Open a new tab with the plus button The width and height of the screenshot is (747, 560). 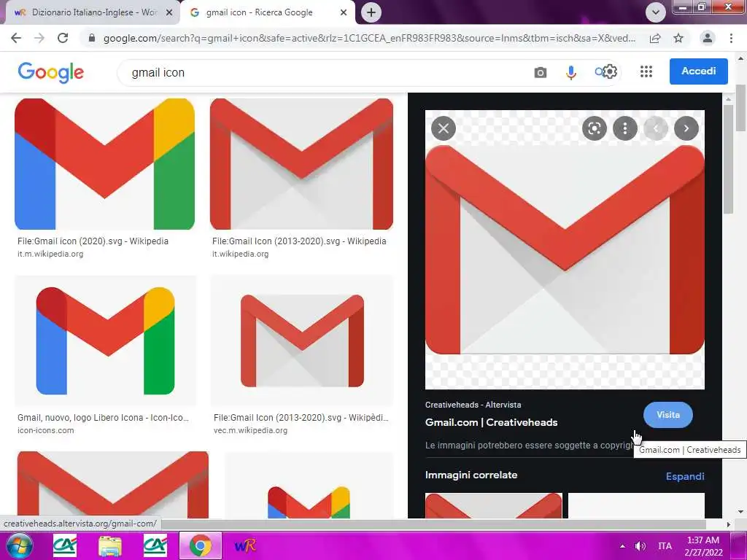point(371,12)
